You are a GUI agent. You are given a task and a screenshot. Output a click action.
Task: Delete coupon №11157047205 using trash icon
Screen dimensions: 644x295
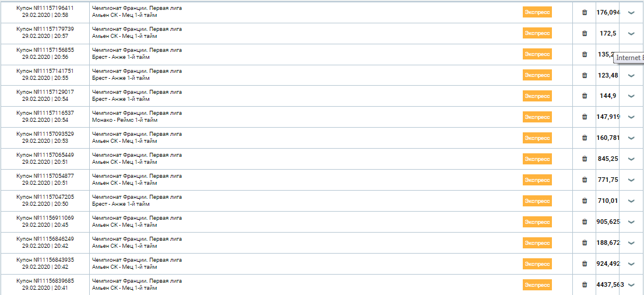click(585, 201)
